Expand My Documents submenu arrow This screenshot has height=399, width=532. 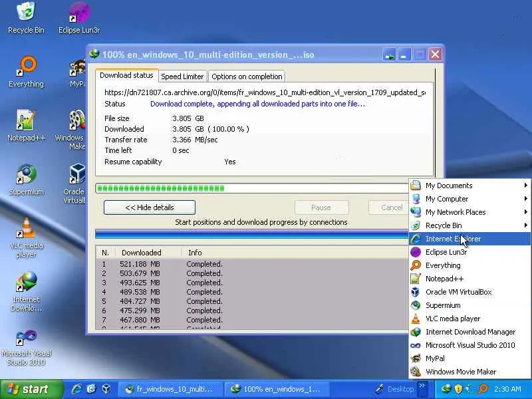pyautogui.click(x=525, y=186)
